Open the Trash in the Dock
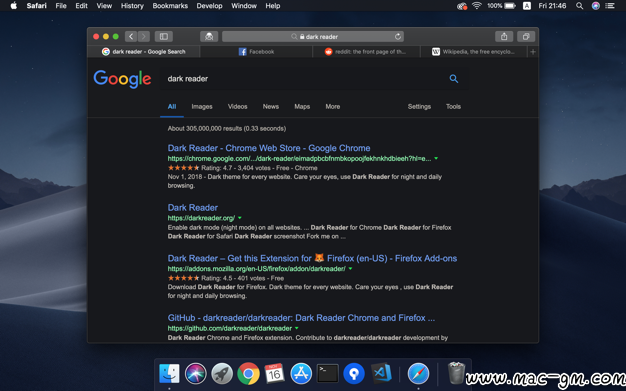 pos(456,373)
